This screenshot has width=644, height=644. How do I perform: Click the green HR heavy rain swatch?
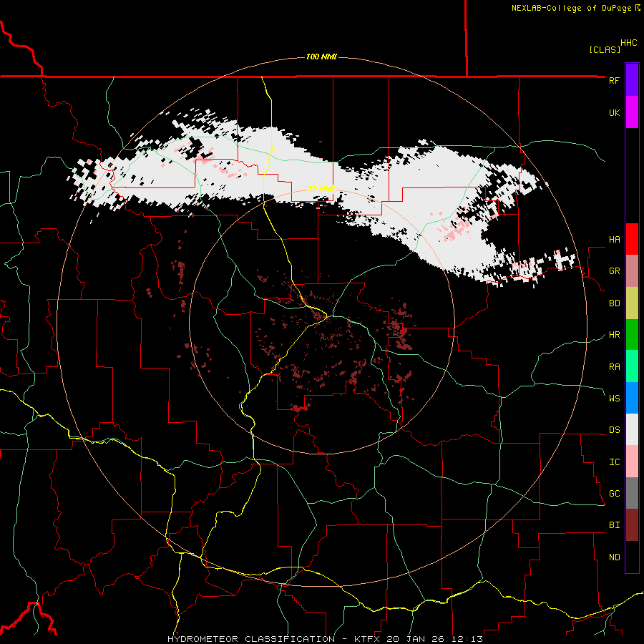(x=632, y=334)
